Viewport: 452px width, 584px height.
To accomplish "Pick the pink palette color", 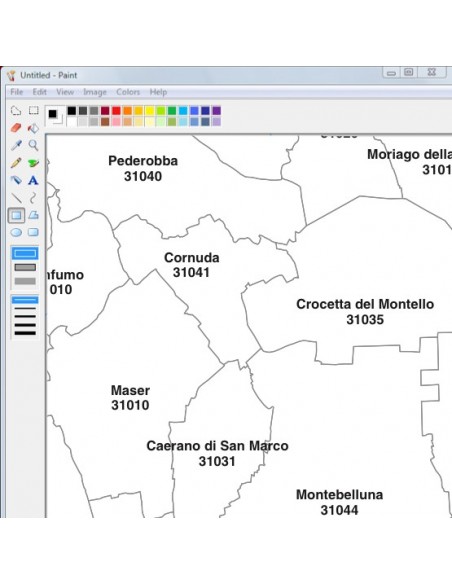I will [x=116, y=121].
